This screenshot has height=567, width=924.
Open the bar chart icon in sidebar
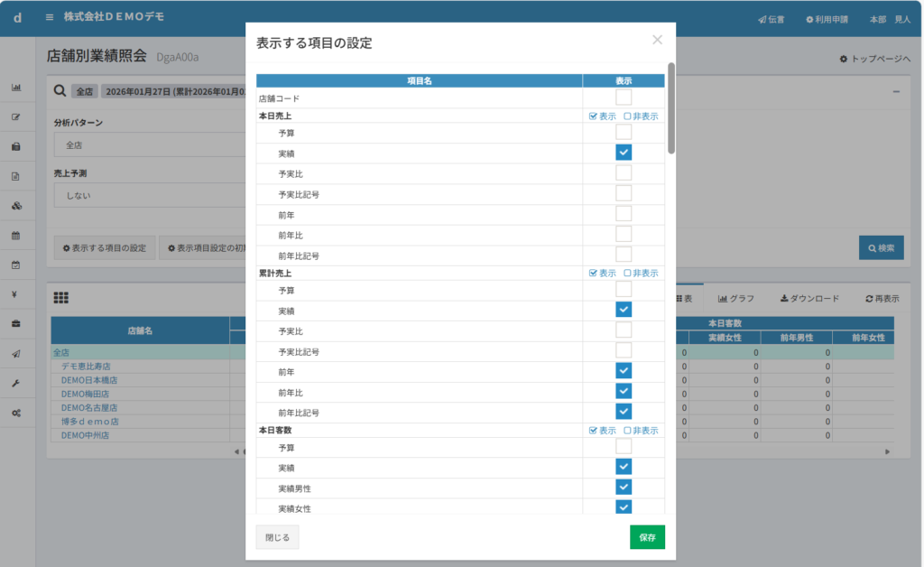point(16,88)
